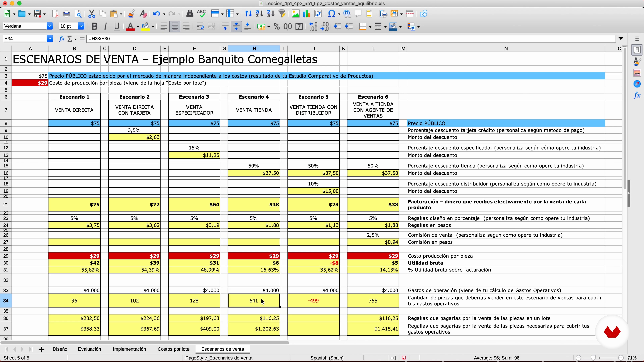Image resolution: width=644 pixels, height=362 pixels.
Task: Open font name Verdana dropdown
Action: (50, 26)
